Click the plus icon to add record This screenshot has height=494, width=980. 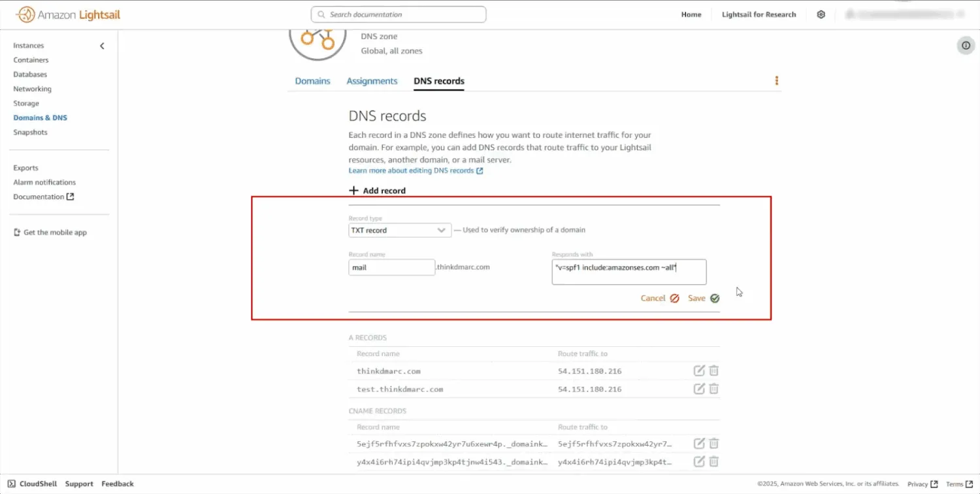pos(353,190)
